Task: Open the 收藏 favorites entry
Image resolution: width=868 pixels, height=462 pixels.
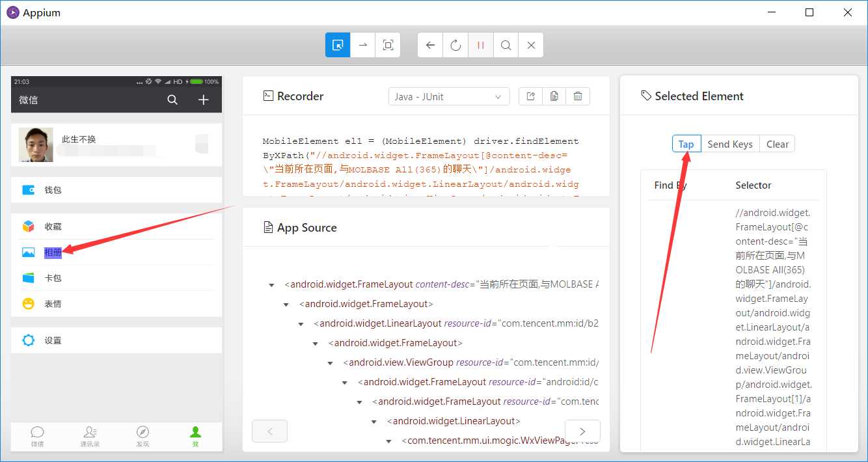Action: 116,226
